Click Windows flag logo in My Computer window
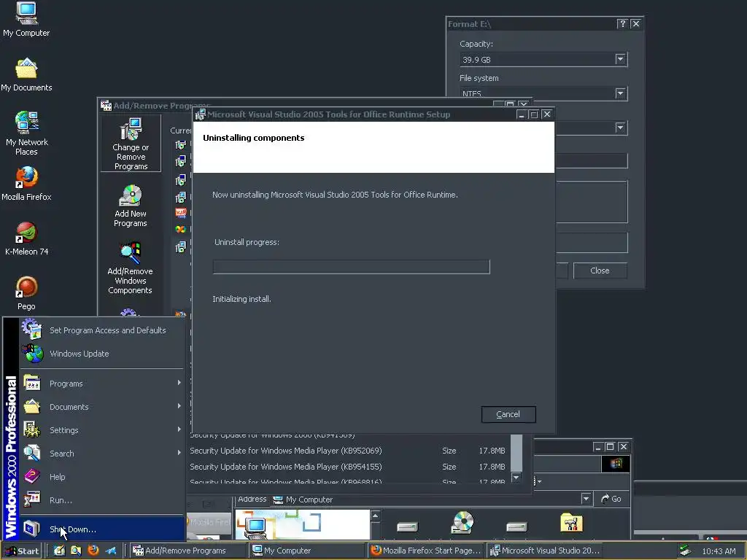This screenshot has height=560, width=747. 616,464
